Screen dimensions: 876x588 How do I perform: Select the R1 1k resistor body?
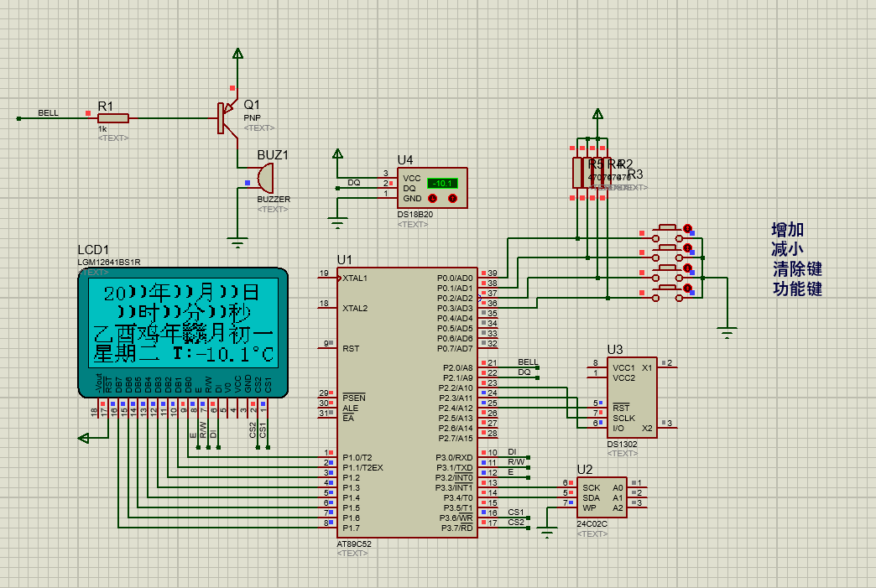(112, 117)
